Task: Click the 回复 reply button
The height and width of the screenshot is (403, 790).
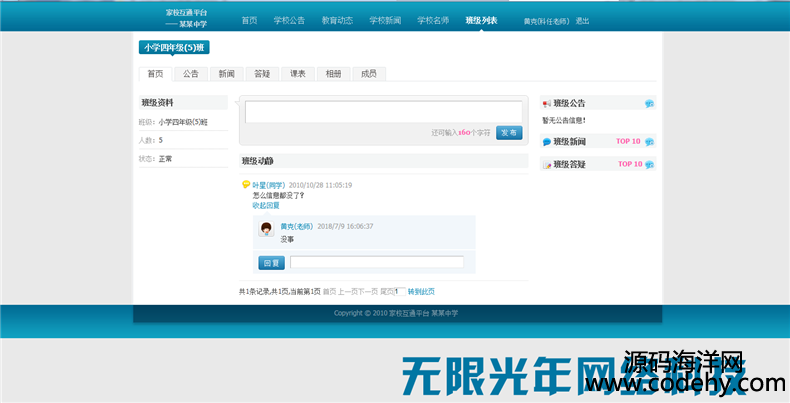Action: point(271,263)
